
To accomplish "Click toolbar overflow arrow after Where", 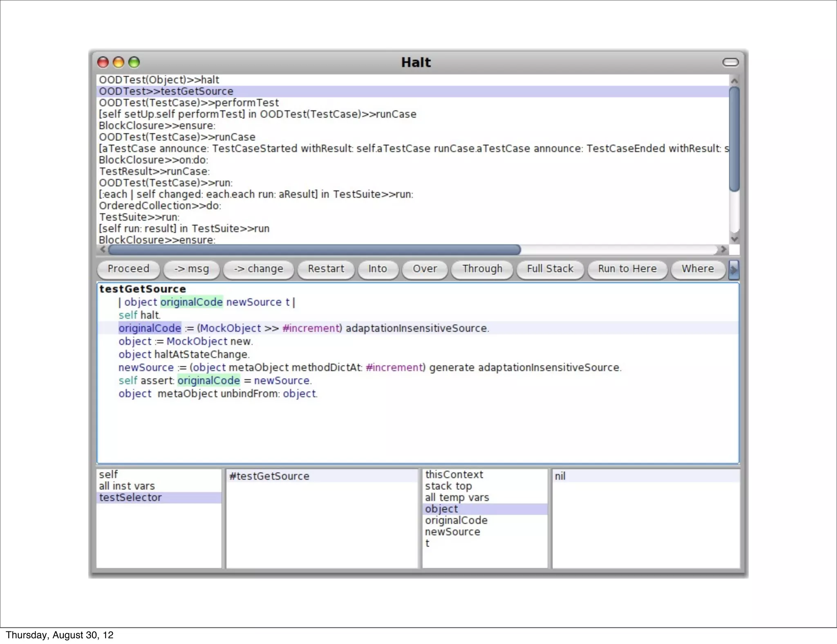I will click(x=734, y=269).
